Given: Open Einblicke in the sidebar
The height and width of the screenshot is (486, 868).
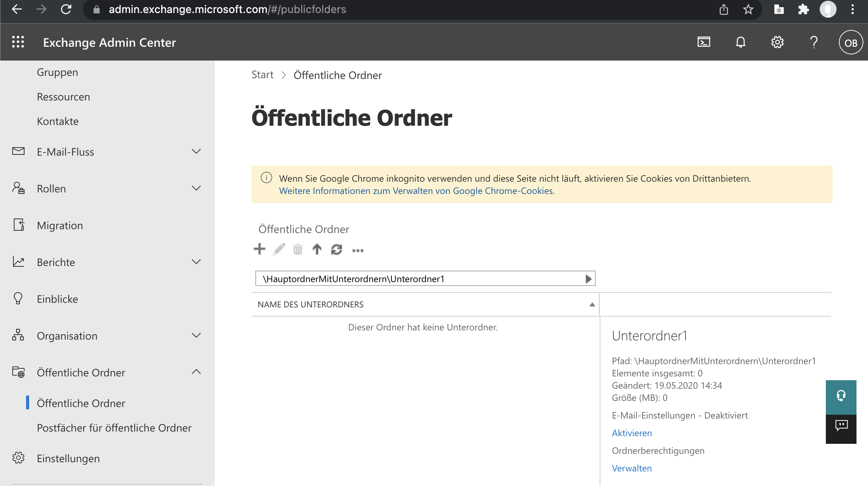Looking at the screenshot, I should 58,299.
